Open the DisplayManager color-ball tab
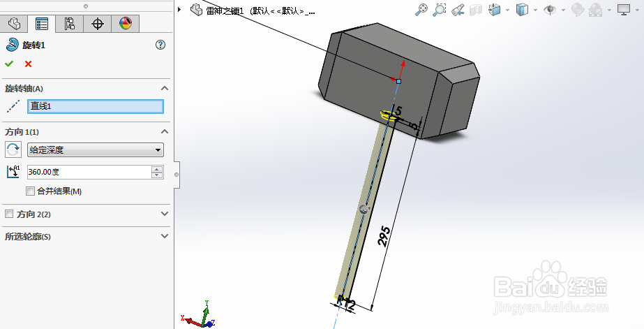Viewport: 644px width, 329px height. click(126, 24)
